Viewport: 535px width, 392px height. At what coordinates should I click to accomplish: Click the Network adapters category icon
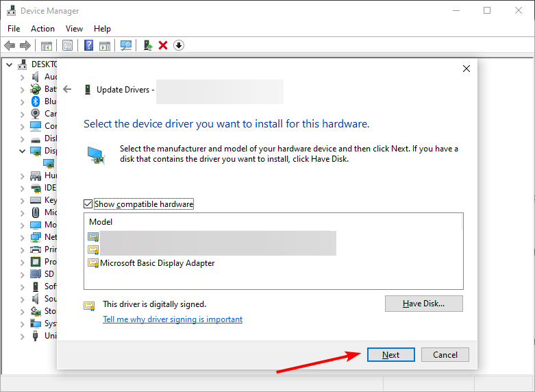point(36,237)
